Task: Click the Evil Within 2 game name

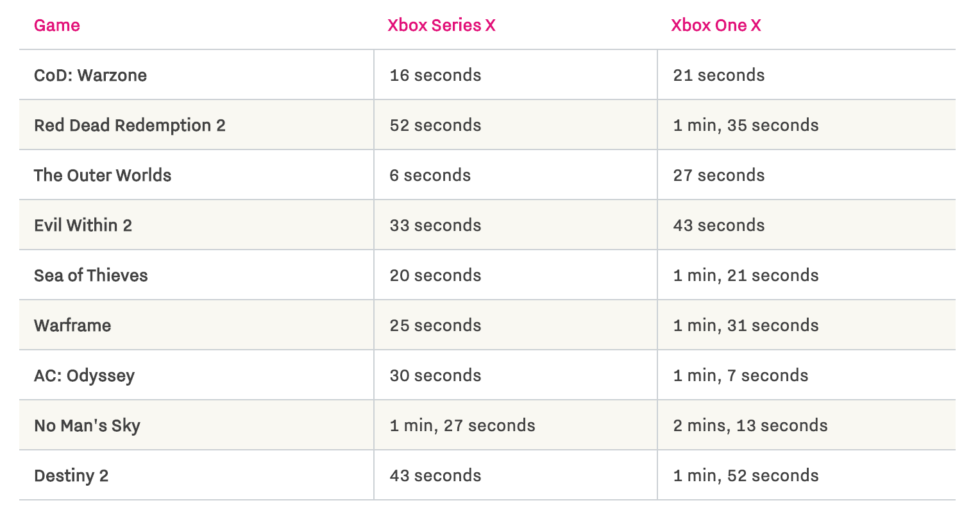Action: coord(83,226)
